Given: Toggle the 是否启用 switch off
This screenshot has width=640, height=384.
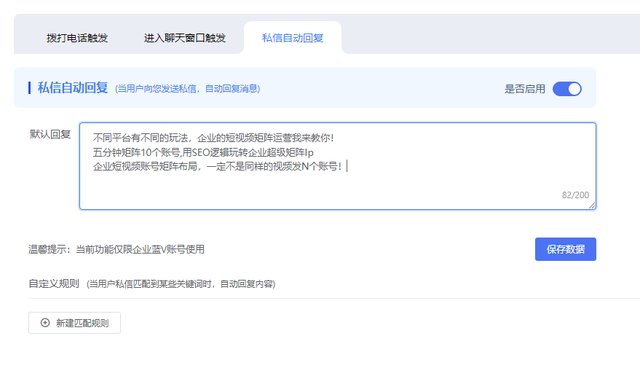Looking at the screenshot, I should tap(567, 89).
